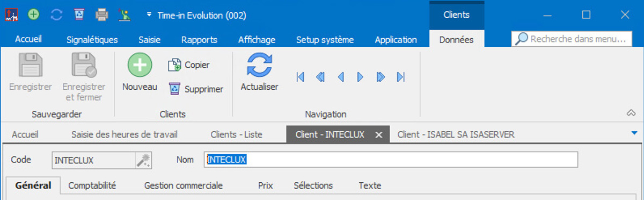Click the next record arrow
Screen dimensions: 644x200
click(x=361, y=77)
